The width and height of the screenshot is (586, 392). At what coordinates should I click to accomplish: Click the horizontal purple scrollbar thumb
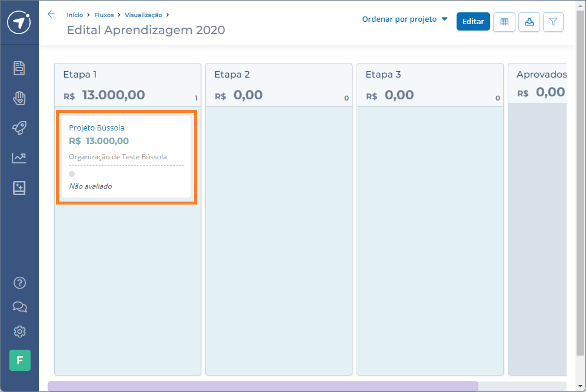pos(263,386)
